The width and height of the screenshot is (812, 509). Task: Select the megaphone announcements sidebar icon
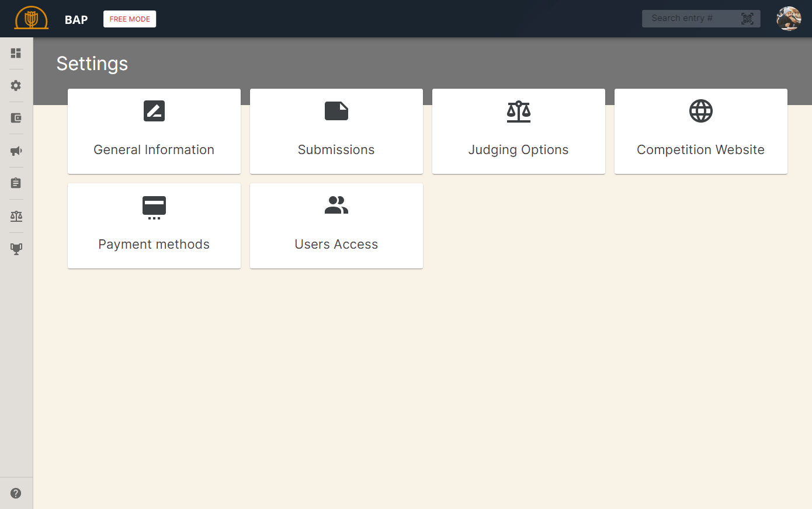(x=16, y=151)
